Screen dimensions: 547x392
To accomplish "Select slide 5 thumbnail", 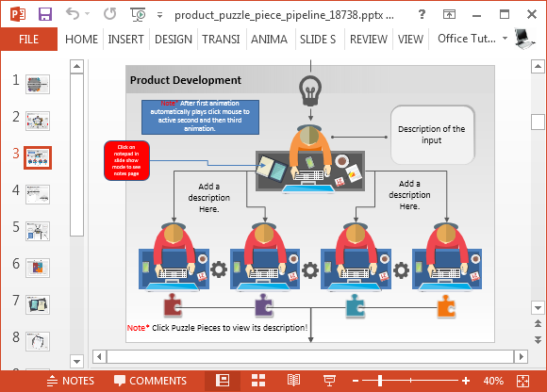I will [38, 232].
